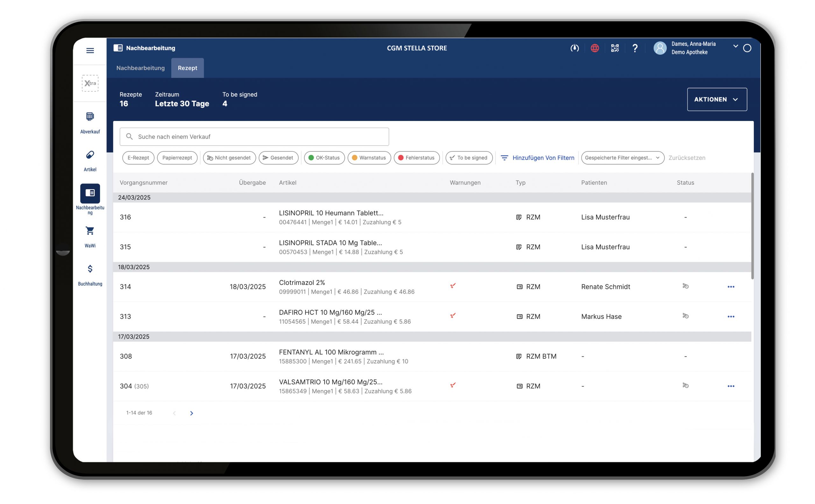Sort by Übergabe column header

point(252,183)
